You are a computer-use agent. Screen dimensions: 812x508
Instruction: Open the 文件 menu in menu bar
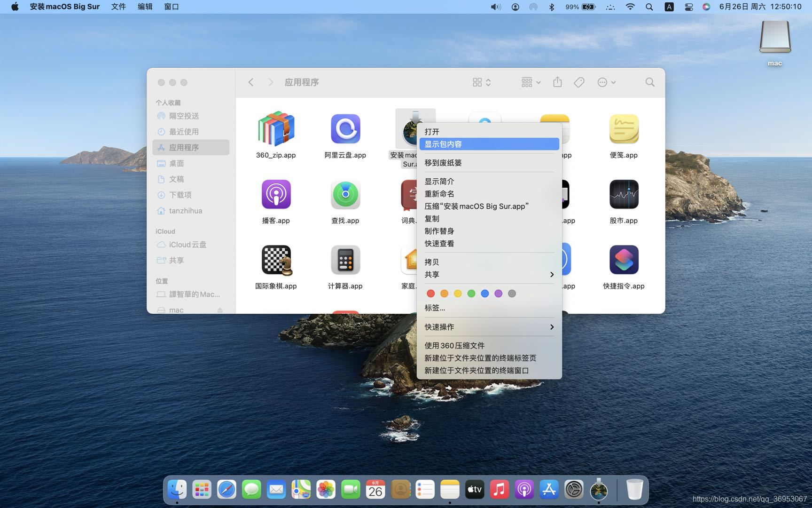point(118,7)
